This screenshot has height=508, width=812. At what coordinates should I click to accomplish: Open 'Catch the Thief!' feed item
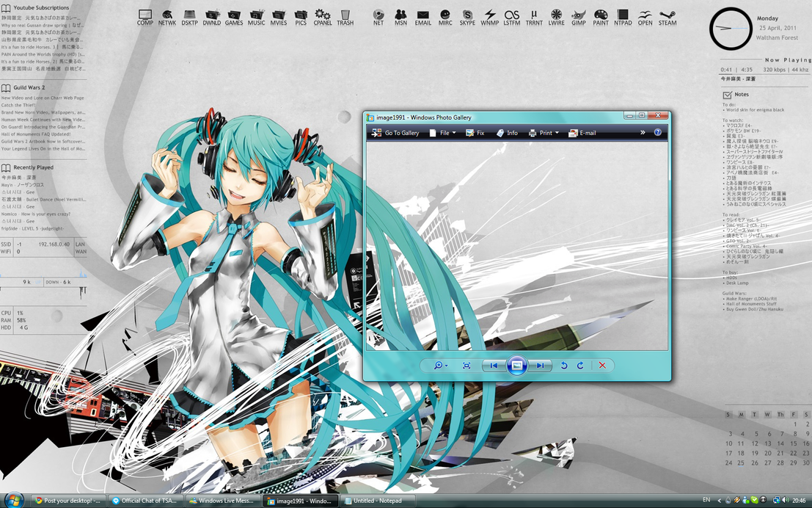(18, 105)
